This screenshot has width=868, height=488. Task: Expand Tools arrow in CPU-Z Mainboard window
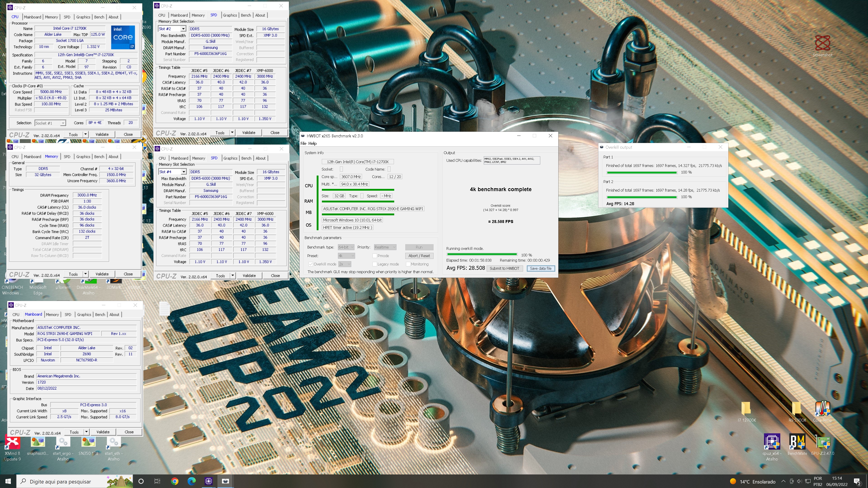[x=86, y=432]
